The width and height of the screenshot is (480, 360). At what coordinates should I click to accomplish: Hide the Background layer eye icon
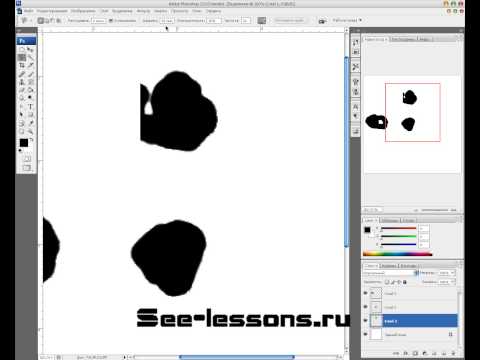point(365,334)
